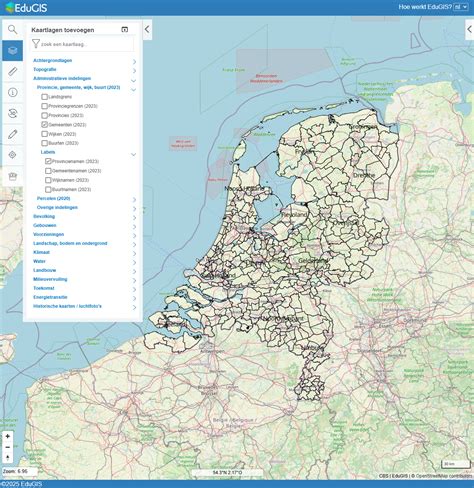The height and width of the screenshot is (488, 474).
Task: Open the Voorzieningen category
Action: click(x=48, y=234)
